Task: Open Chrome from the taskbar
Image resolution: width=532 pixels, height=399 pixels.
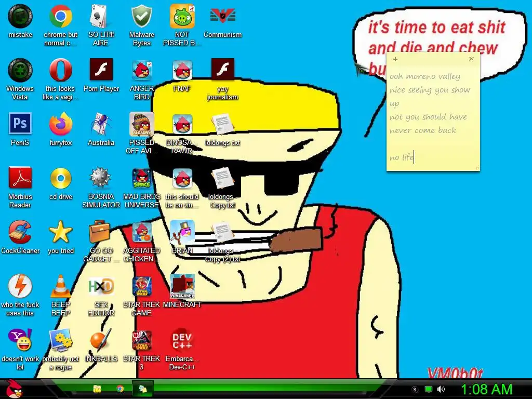Action: 120,389
